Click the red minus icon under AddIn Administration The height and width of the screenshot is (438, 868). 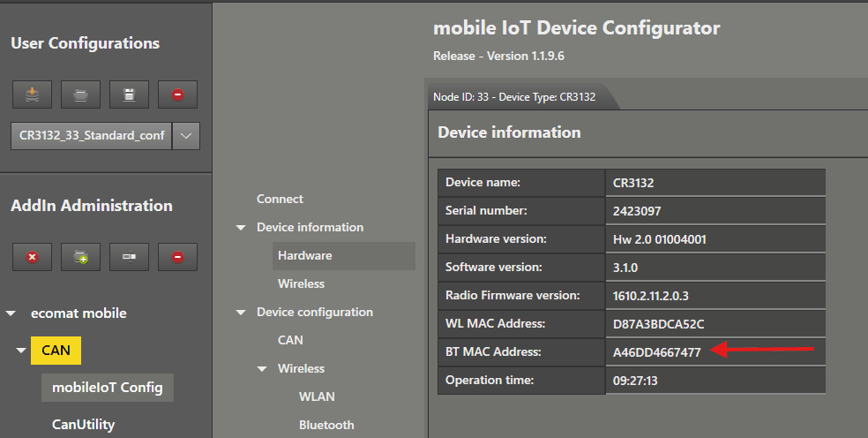tap(177, 257)
